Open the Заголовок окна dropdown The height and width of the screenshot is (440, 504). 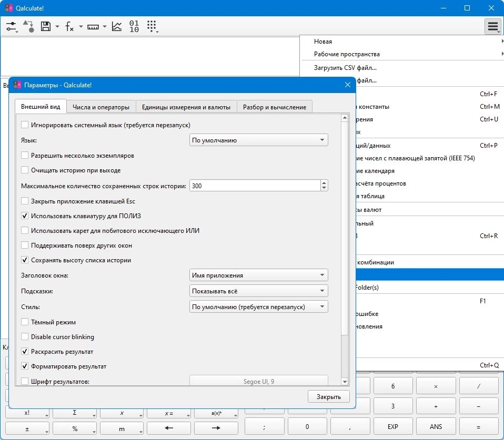258,275
